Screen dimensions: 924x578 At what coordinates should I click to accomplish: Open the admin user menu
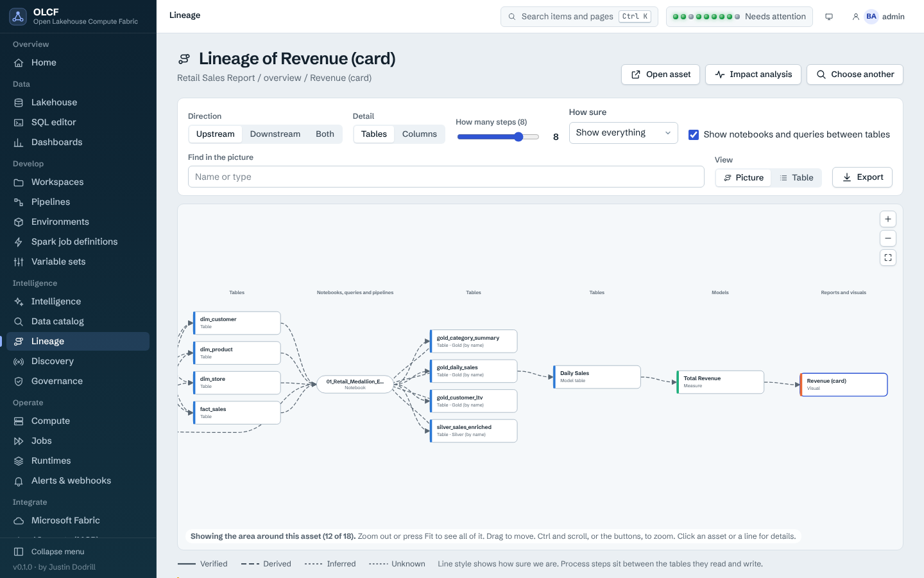pos(878,17)
